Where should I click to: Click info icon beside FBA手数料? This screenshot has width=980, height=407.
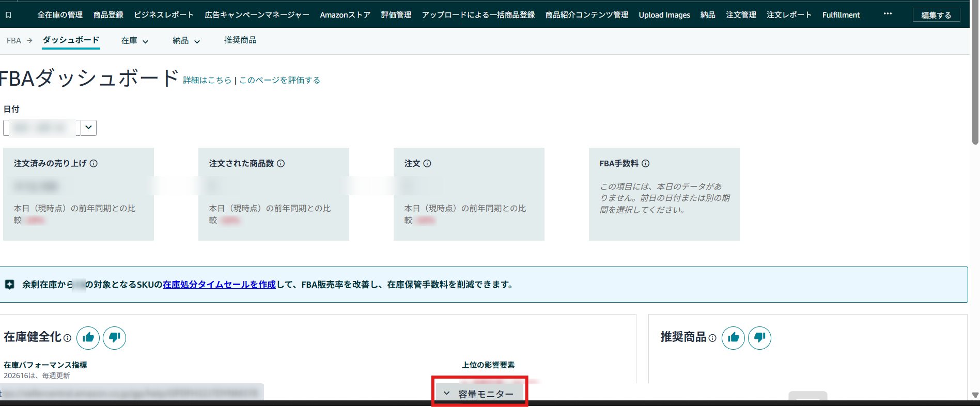point(646,163)
